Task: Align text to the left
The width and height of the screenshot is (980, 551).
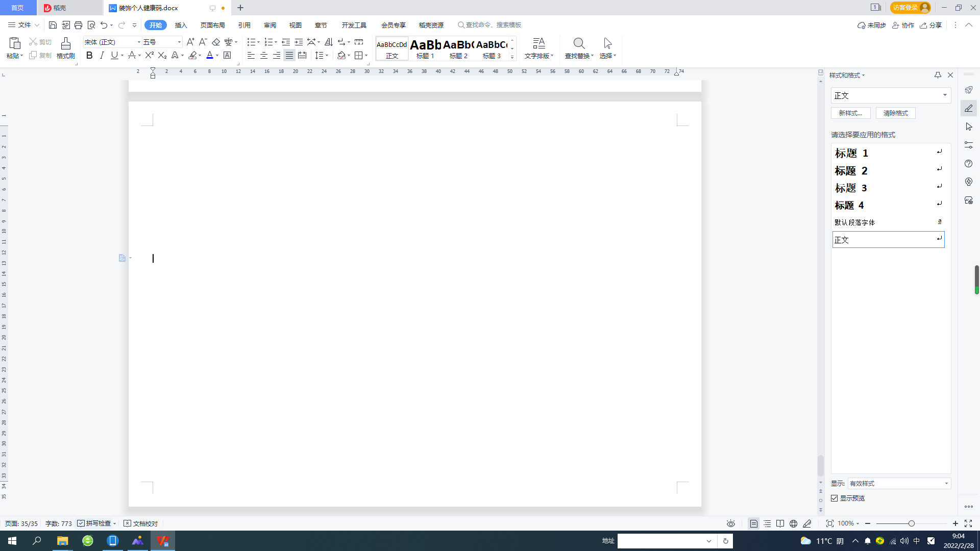Action: point(251,55)
